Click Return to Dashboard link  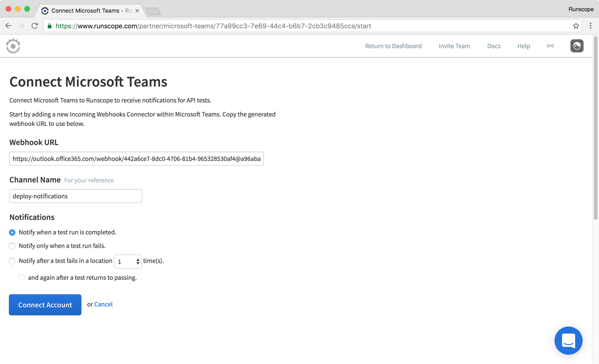393,46
